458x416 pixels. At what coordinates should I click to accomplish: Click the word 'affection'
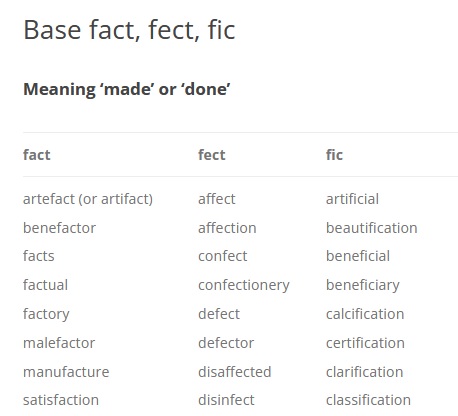(x=227, y=228)
